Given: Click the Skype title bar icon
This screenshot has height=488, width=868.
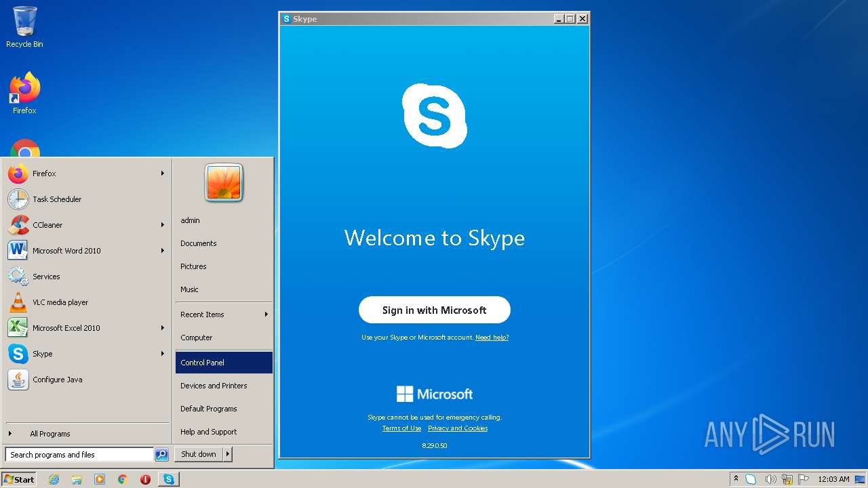Looking at the screenshot, I should (x=287, y=19).
